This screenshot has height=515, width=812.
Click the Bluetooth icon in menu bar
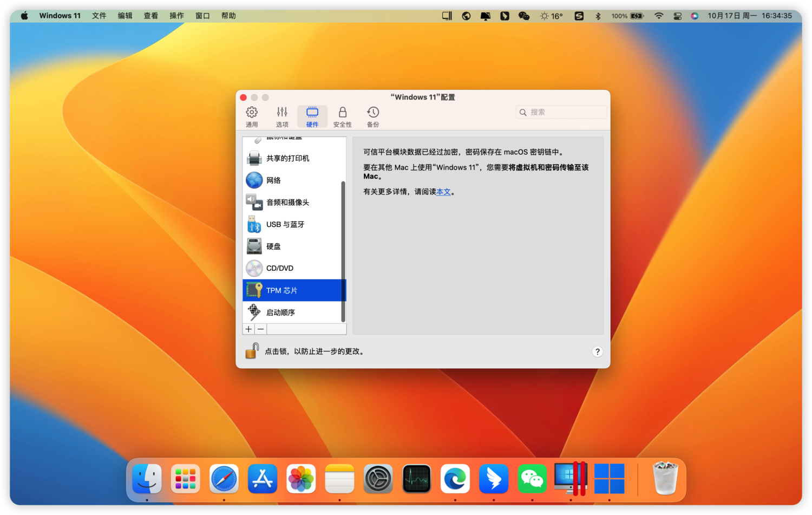pyautogui.click(x=598, y=16)
